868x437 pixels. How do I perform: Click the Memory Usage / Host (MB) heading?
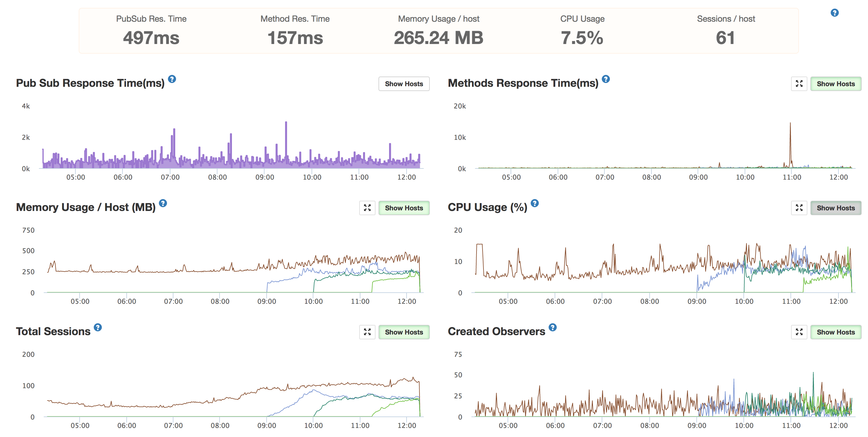[x=86, y=207]
